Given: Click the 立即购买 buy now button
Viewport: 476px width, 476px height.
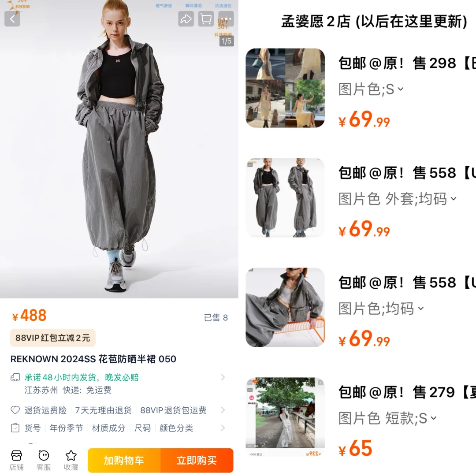Looking at the screenshot, I should tap(197, 460).
